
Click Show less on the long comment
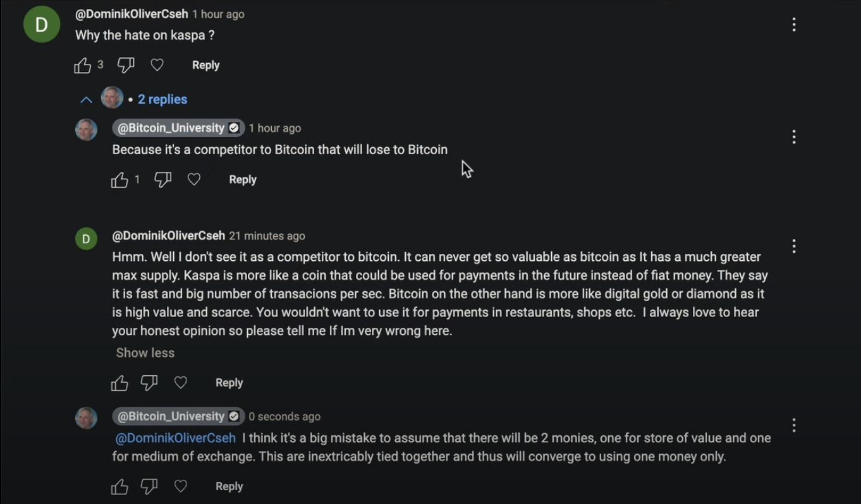[145, 353]
